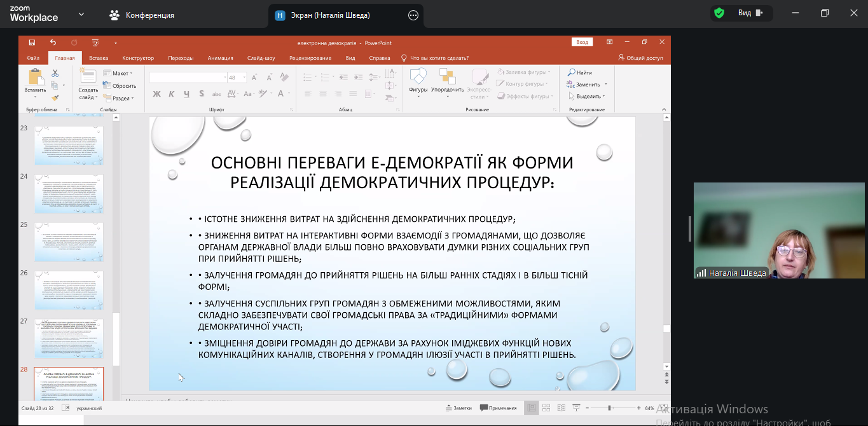This screenshot has height=426, width=868.
Task: Toggle Comments (Примечания) pane
Action: click(499, 408)
